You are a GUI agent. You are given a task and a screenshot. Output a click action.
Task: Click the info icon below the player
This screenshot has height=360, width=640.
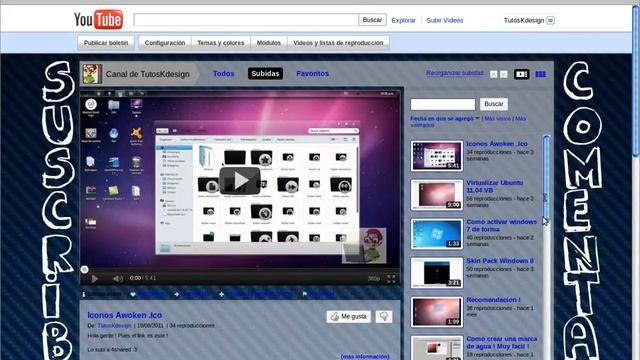point(84,294)
